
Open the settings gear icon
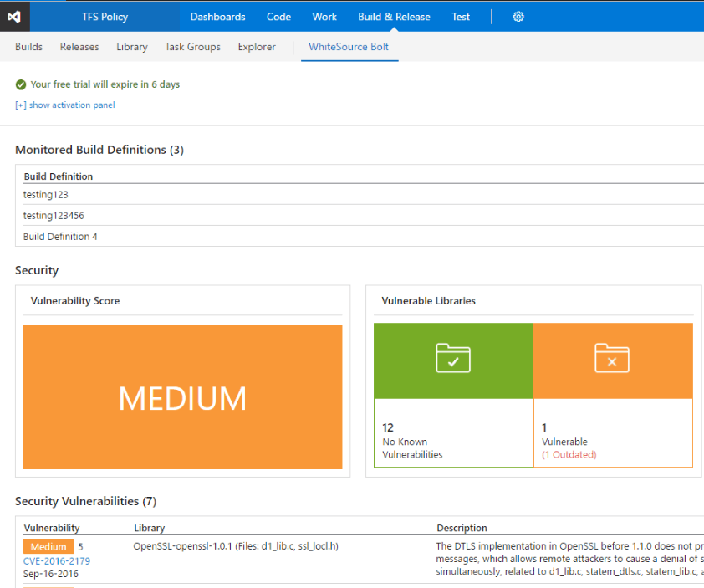point(518,17)
